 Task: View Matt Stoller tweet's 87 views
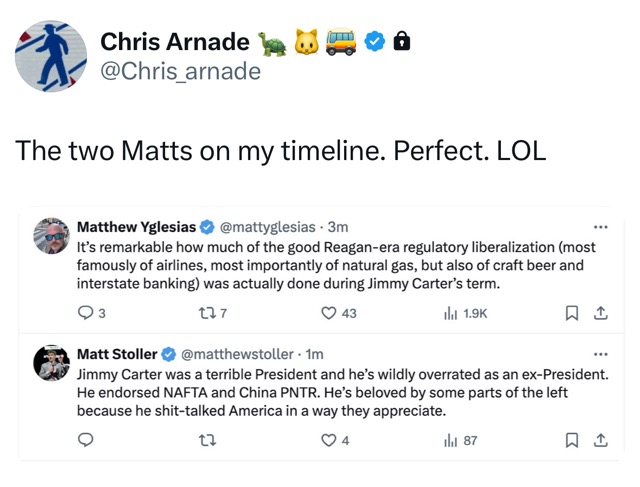450,440
